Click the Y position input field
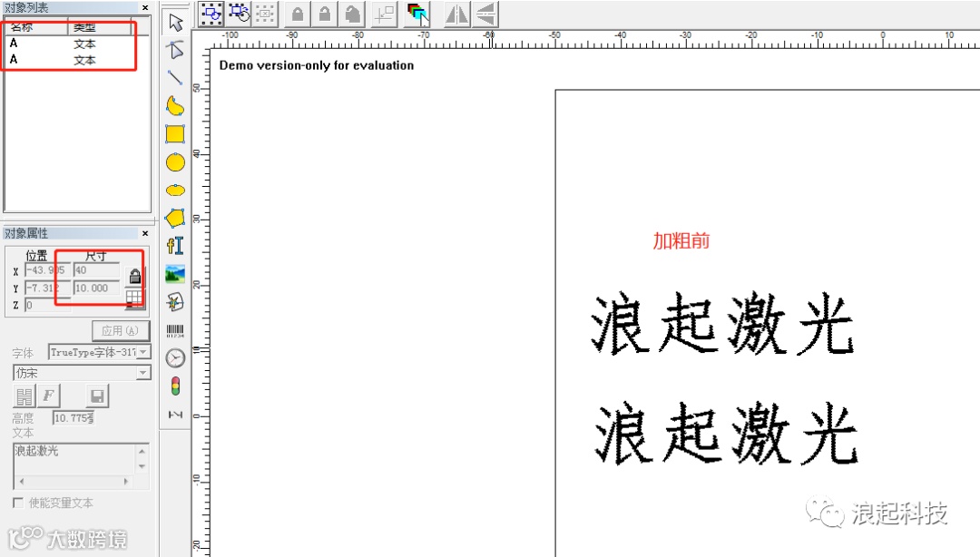The image size is (980, 557). pyautogui.click(x=47, y=288)
